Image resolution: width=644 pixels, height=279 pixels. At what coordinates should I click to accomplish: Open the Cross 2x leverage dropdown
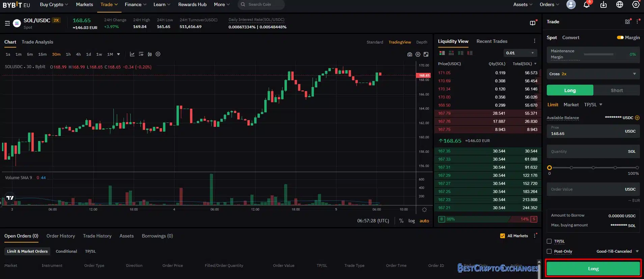(x=593, y=74)
